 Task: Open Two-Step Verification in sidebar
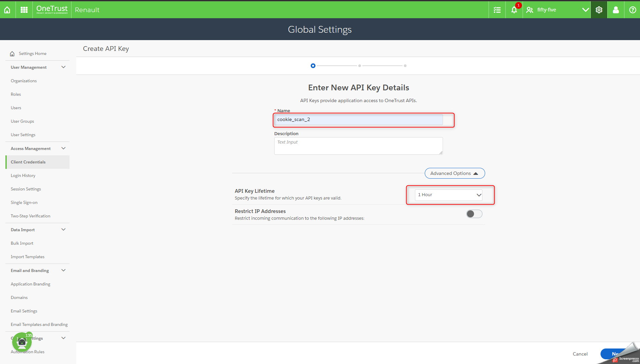30,216
